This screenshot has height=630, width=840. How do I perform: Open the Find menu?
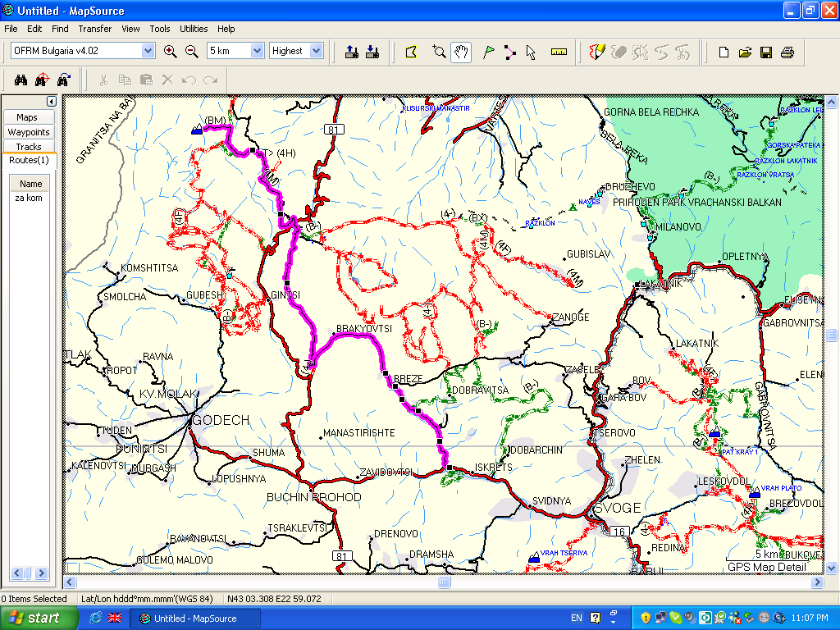tap(60, 29)
